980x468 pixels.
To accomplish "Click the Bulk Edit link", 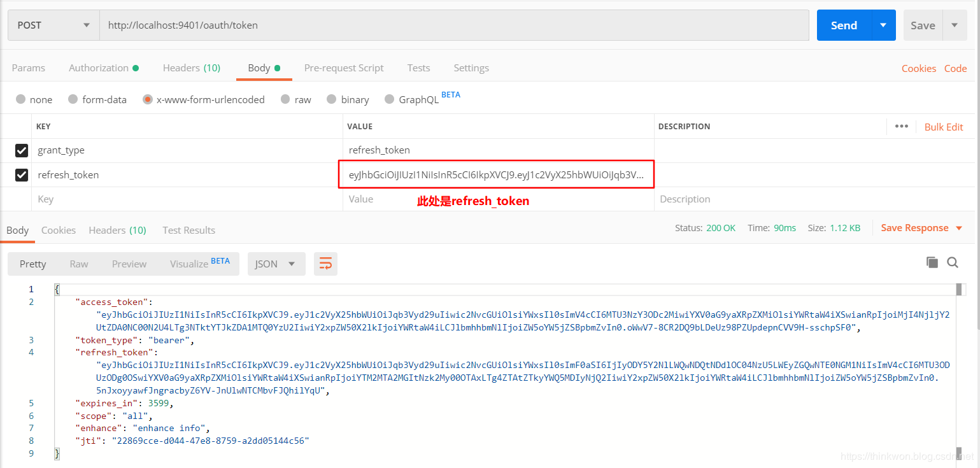I will tap(944, 127).
